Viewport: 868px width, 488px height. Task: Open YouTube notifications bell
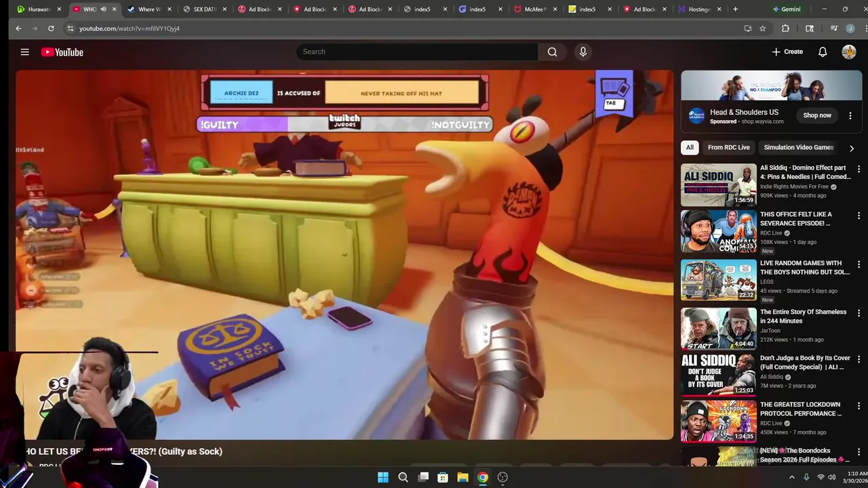point(823,52)
